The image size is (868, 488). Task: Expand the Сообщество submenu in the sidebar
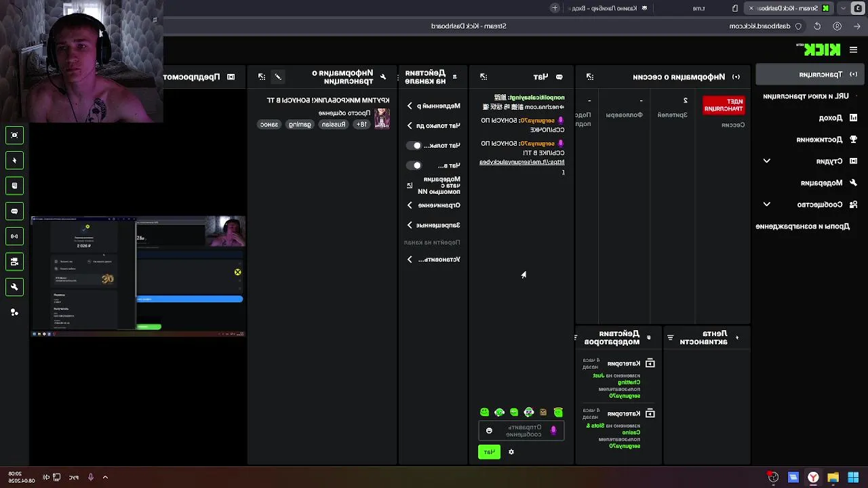767,204
